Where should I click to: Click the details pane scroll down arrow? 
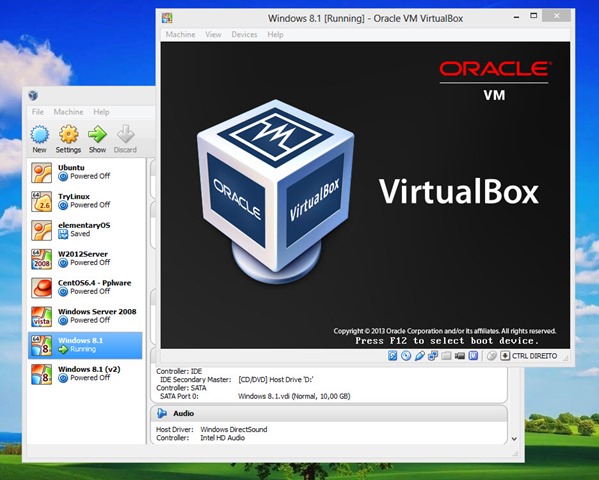tap(514, 439)
